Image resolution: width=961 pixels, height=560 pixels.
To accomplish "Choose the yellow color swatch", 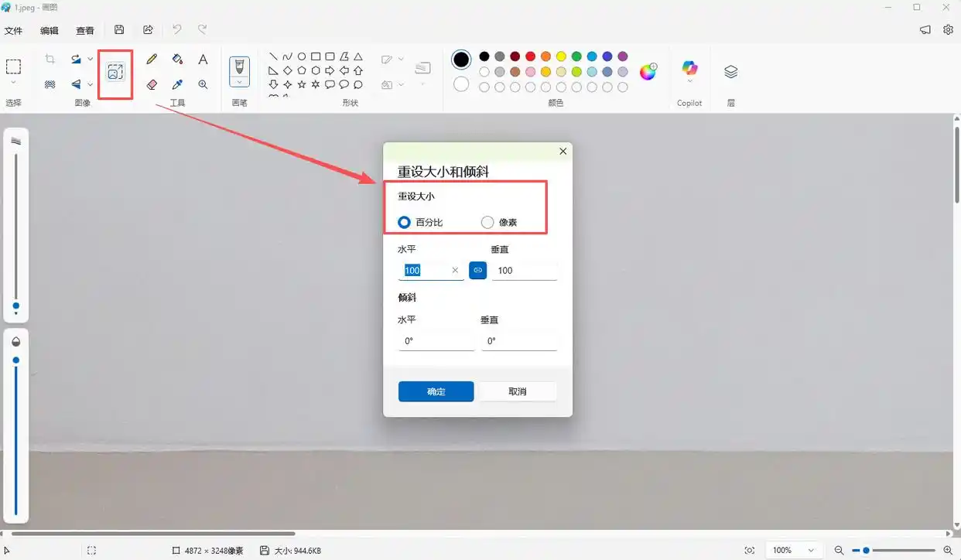I will pos(561,56).
